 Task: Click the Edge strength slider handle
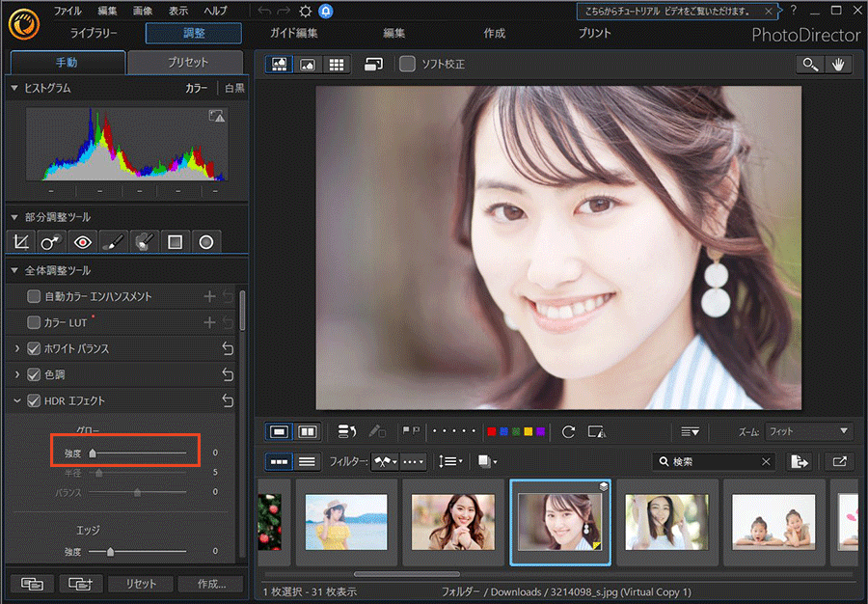pos(110,551)
